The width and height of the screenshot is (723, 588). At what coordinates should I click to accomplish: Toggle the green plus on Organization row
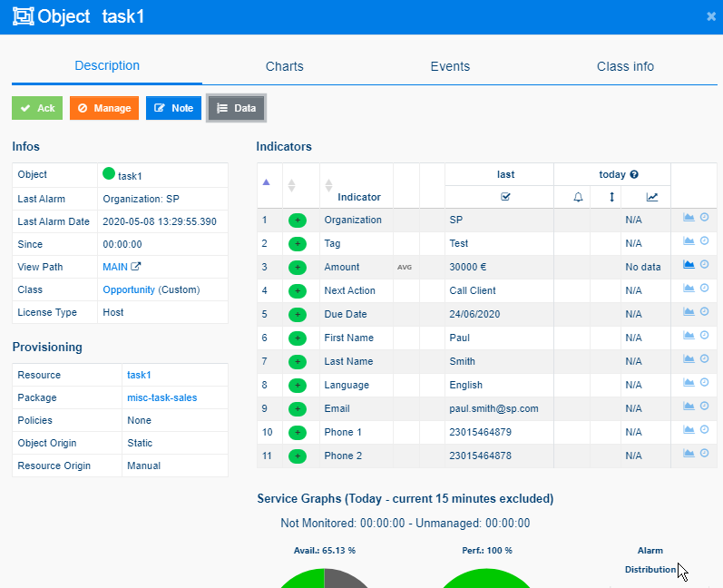(x=298, y=220)
